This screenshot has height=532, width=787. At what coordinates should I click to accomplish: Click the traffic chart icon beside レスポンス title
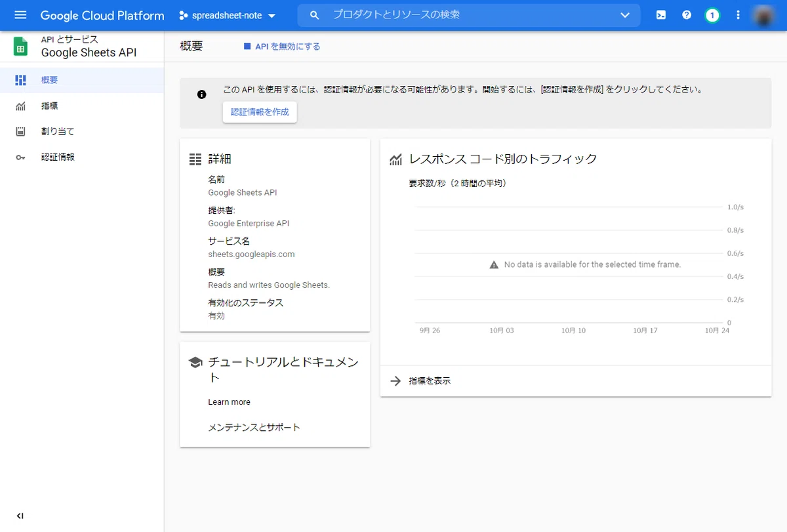(395, 159)
